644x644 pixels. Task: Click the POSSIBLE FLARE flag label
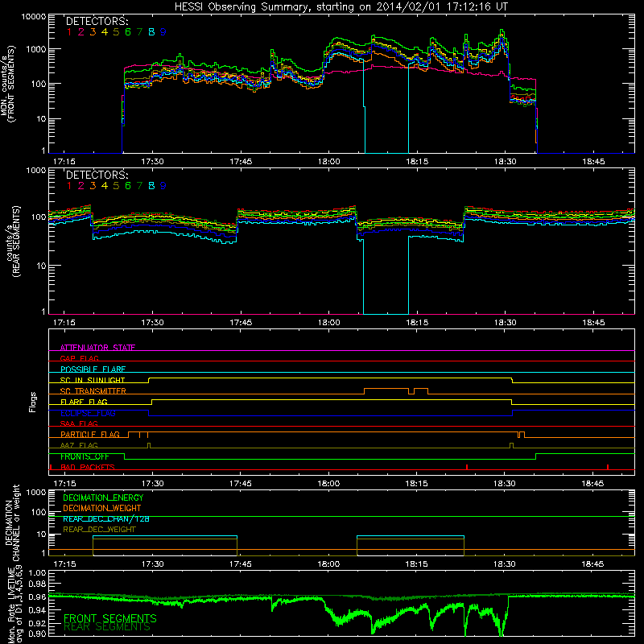coord(93,369)
